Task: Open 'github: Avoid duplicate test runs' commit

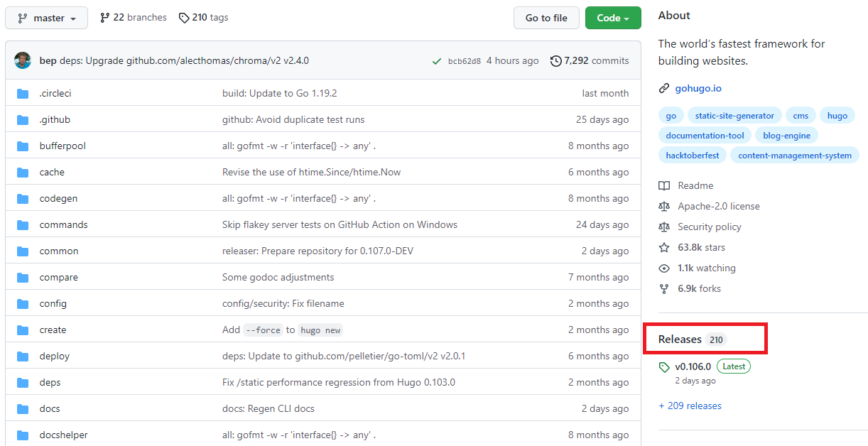Action: (293, 119)
